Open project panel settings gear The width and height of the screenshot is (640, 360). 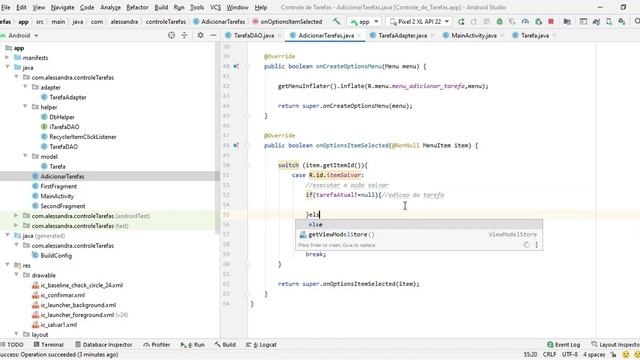200,36
